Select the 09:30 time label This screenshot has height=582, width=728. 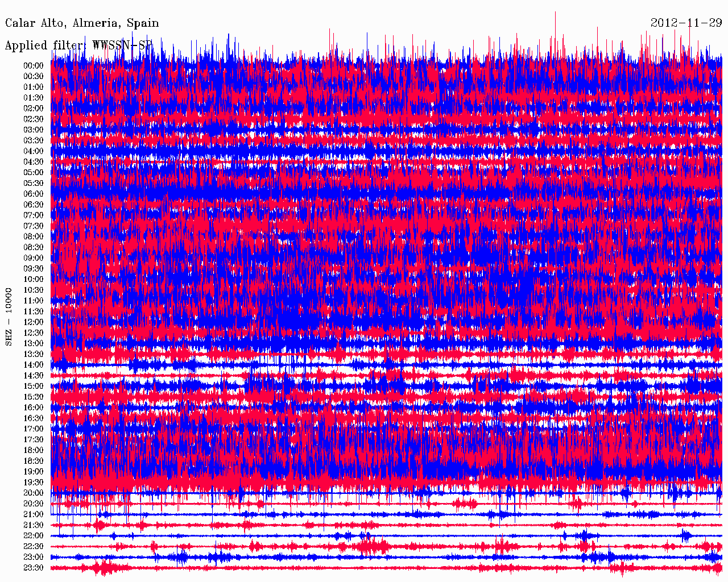[x=34, y=268]
